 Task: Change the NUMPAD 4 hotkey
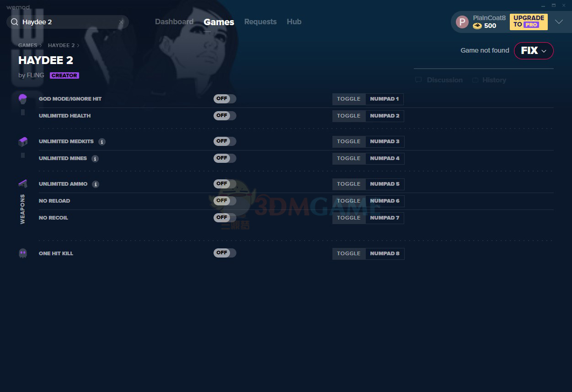click(385, 159)
